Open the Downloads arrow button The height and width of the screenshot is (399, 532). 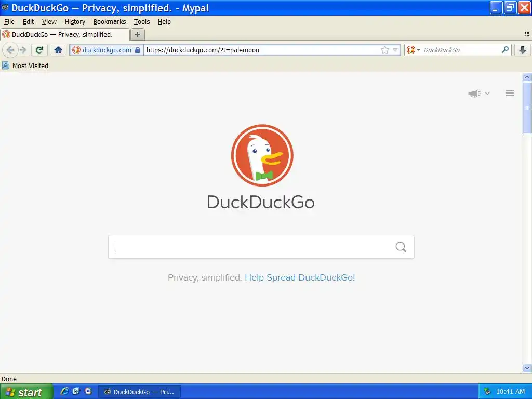[523, 50]
